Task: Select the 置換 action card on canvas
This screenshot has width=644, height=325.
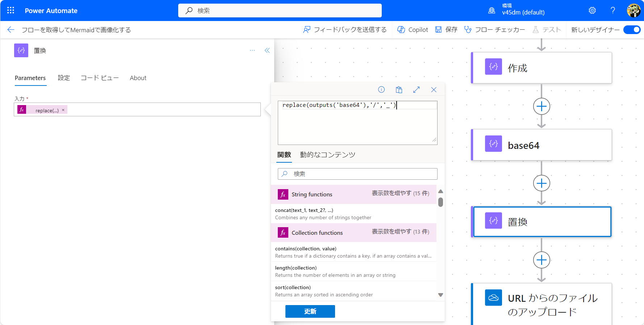Action: 541,222
